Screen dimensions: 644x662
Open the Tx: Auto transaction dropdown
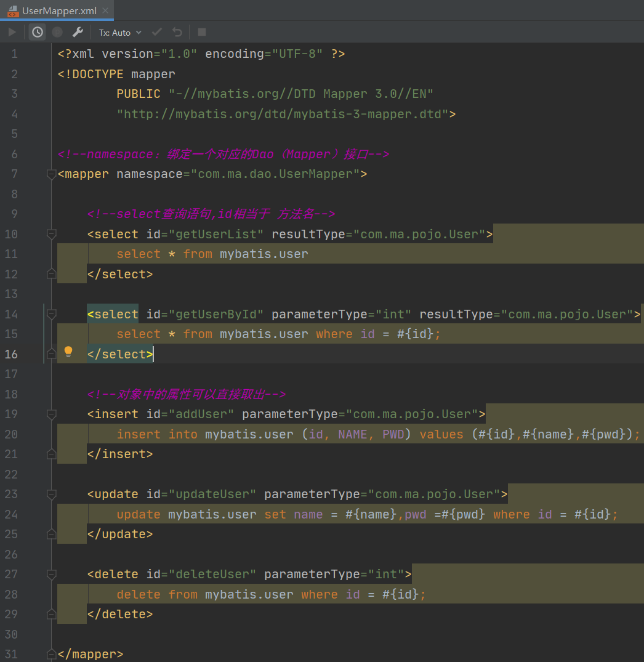coord(120,32)
